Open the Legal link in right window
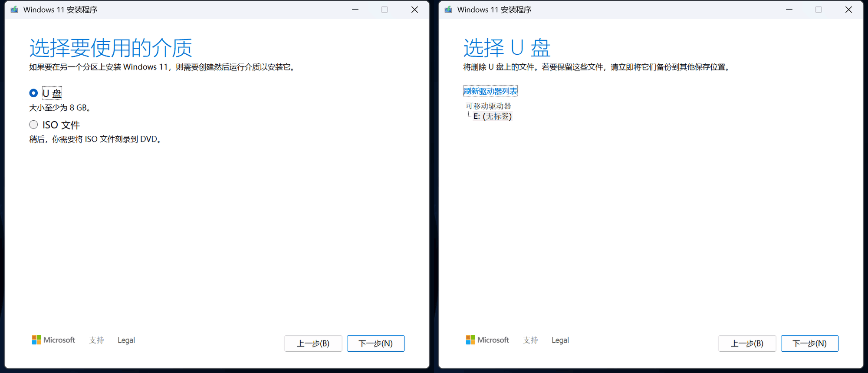Viewport: 868px width, 373px height. click(560, 340)
